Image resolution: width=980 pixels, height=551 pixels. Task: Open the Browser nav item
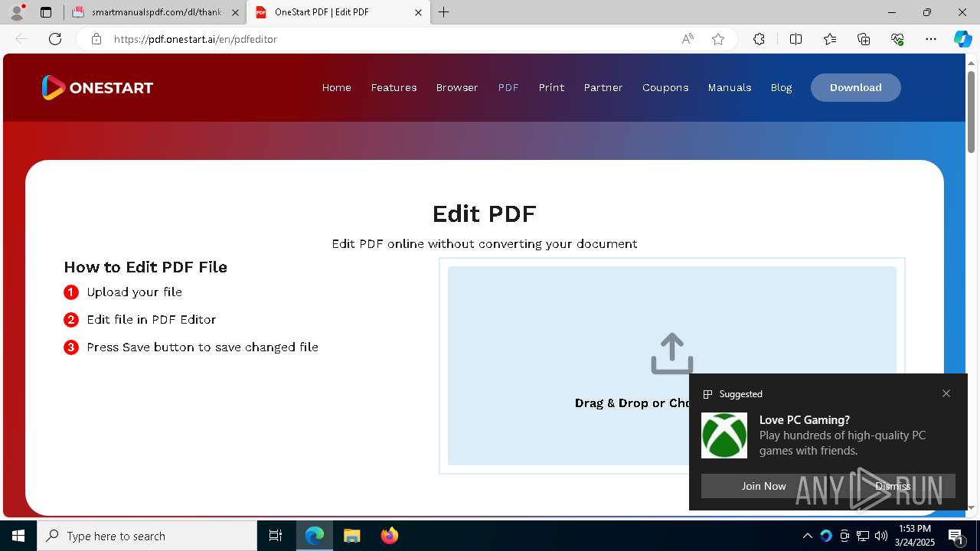[457, 87]
